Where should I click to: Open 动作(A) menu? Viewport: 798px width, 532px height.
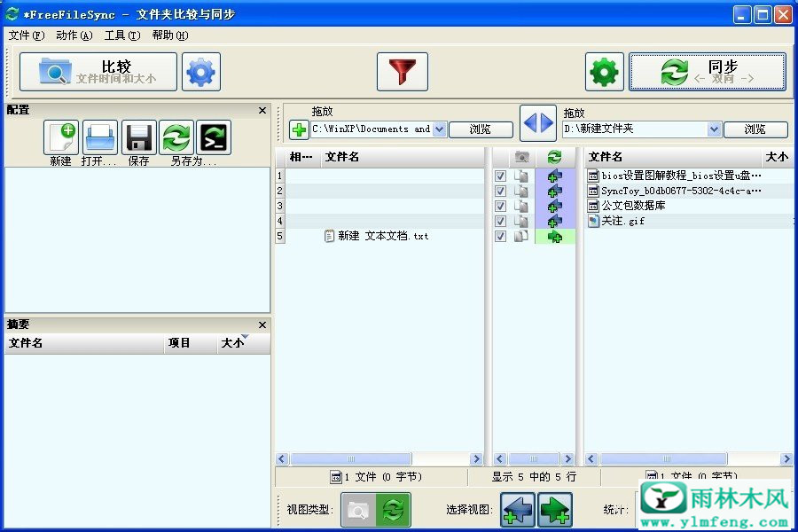click(74, 35)
